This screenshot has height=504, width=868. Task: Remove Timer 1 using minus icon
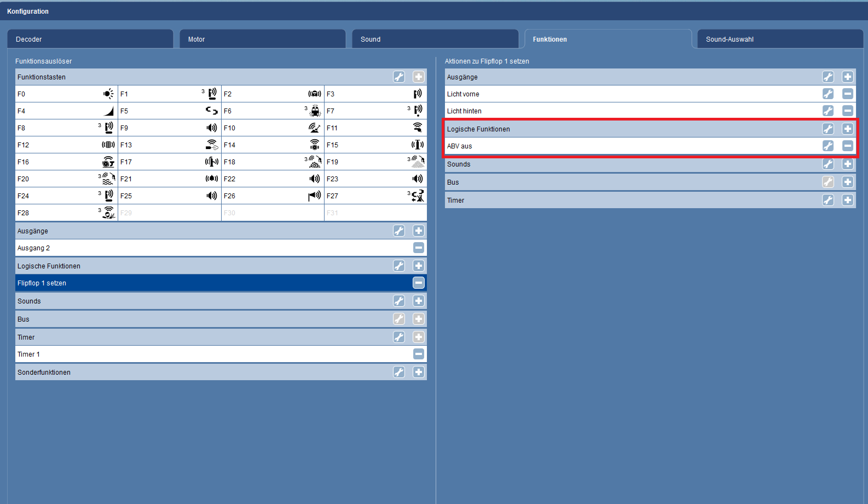[419, 354]
